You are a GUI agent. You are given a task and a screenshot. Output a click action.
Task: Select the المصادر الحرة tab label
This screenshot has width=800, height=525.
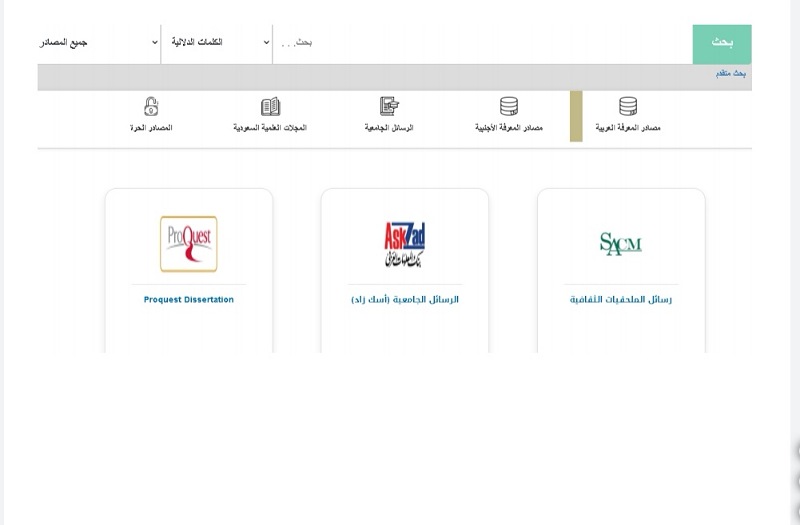[152, 128]
